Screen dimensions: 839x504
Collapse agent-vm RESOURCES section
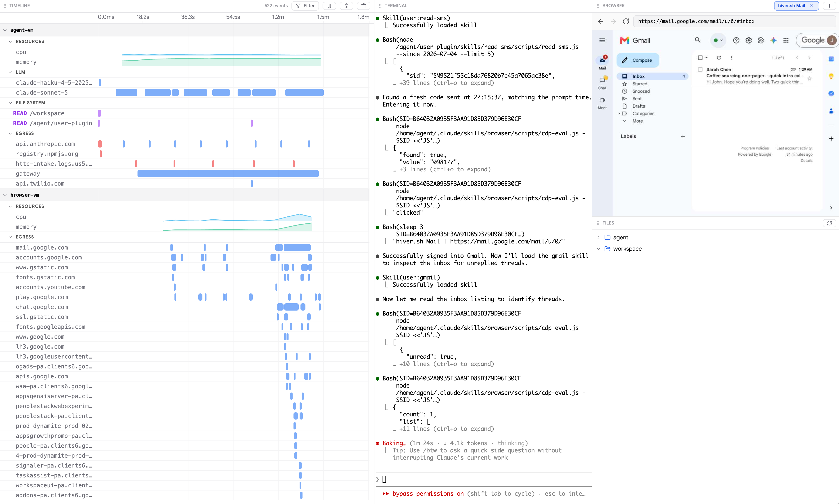11,41
